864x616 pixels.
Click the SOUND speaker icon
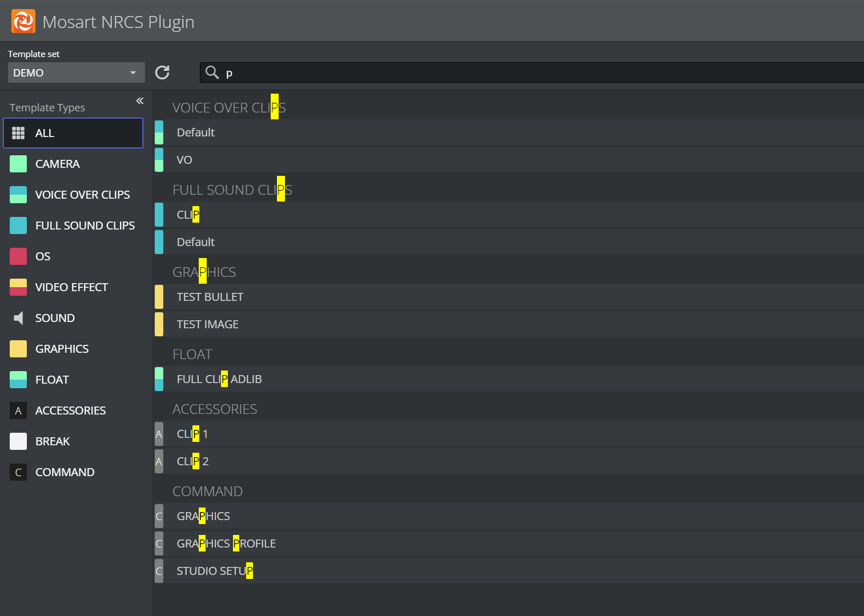tap(18, 318)
